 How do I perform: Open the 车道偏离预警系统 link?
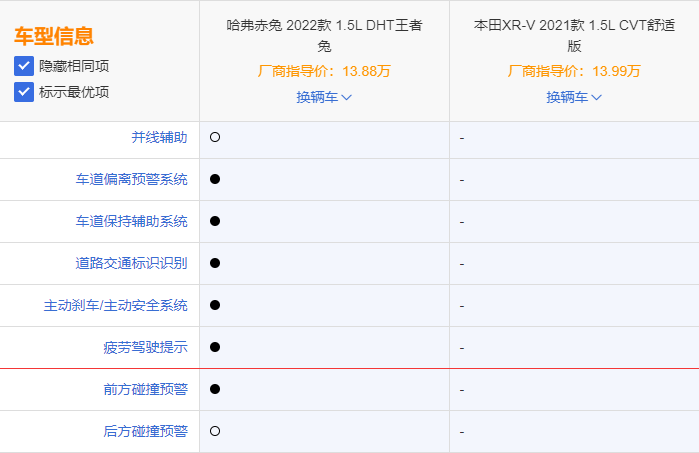click(132, 179)
